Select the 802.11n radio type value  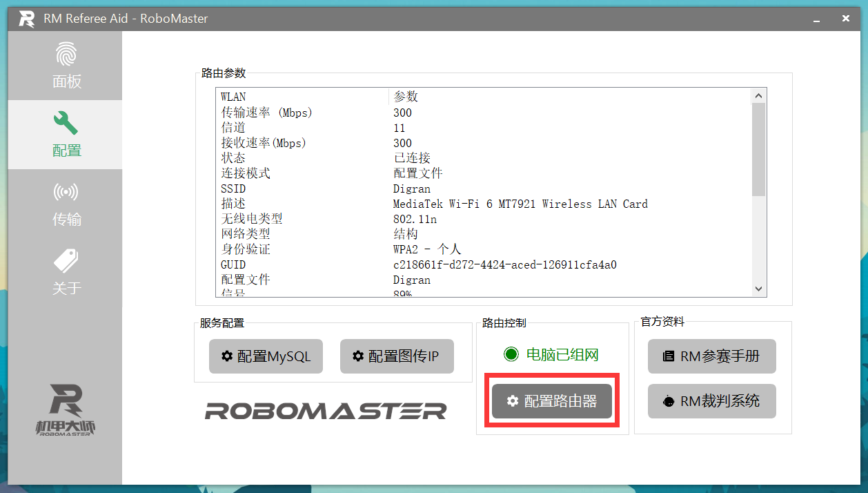[x=415, y=219]
